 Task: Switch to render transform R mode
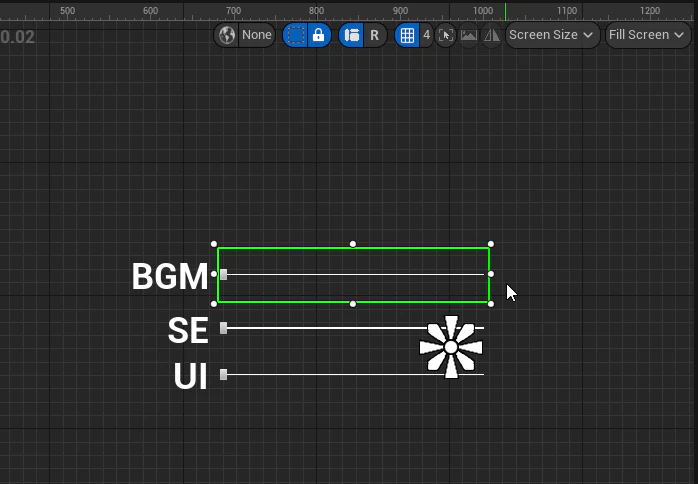(374, 35)
